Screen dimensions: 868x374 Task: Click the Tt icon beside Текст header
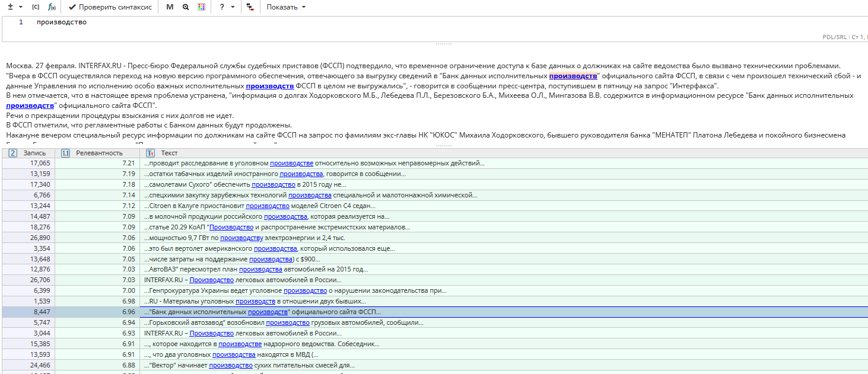coord(150,153)
